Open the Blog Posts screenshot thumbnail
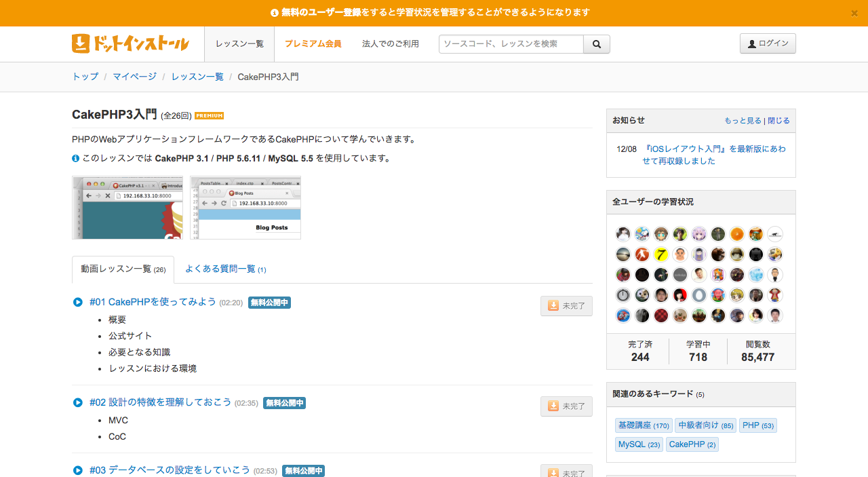868x477 pixels. tap(245, 208)
